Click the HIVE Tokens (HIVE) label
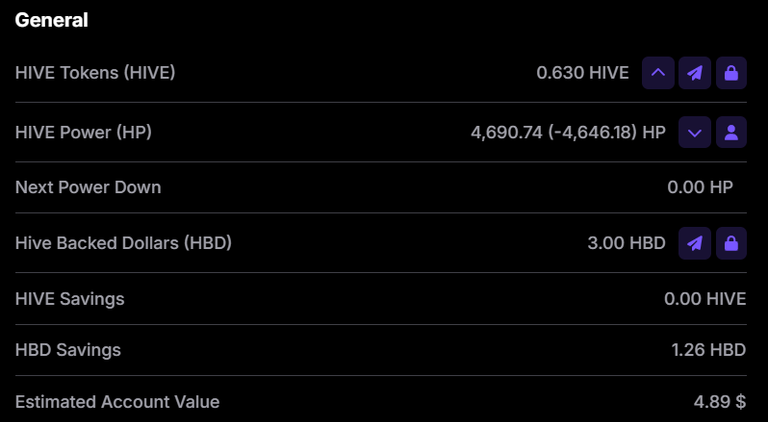768x422 pixels. [x=95, y=73]
